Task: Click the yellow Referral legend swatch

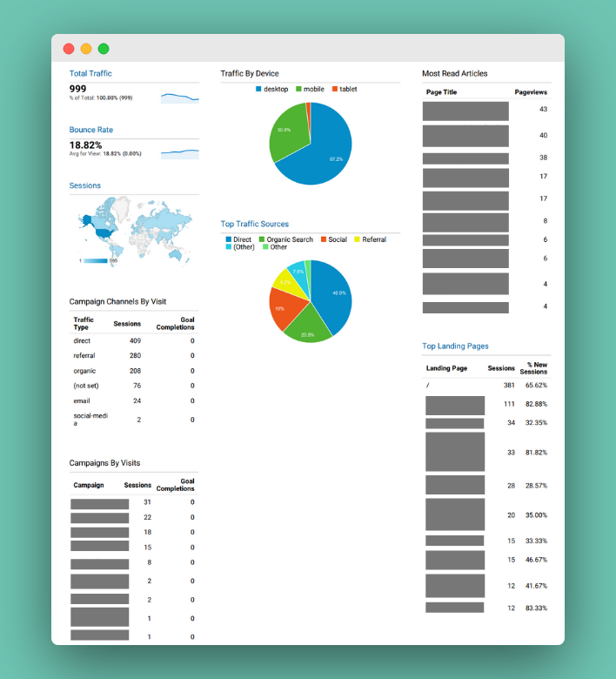Action: [x=357, y=239]
